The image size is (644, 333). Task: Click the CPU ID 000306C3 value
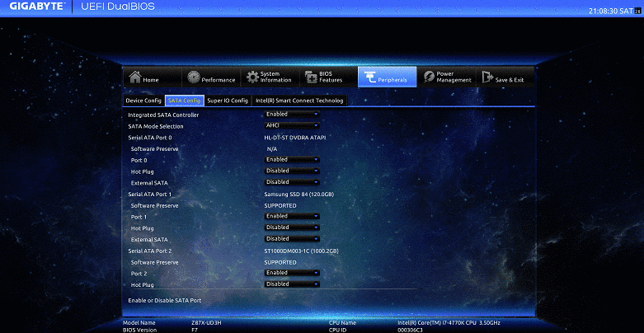pyautogui.click(x=410, y=331)
